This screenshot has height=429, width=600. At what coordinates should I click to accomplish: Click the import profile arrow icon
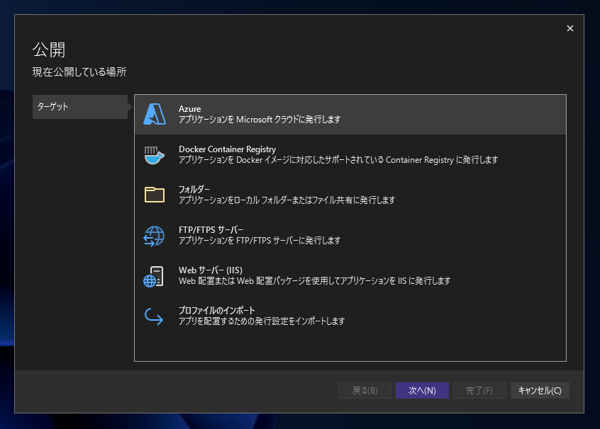[154, 316]
